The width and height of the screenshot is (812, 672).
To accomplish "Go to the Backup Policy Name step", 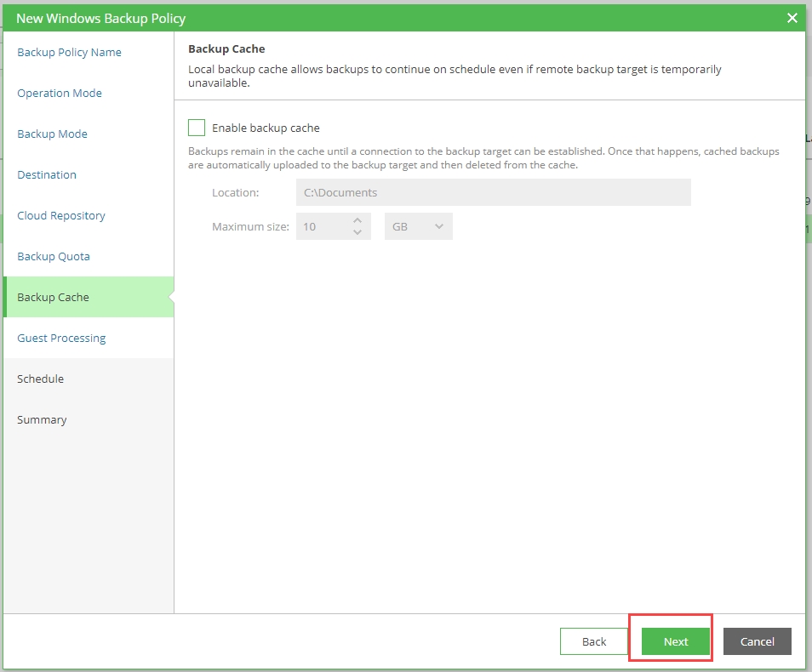I will point(69,52).
